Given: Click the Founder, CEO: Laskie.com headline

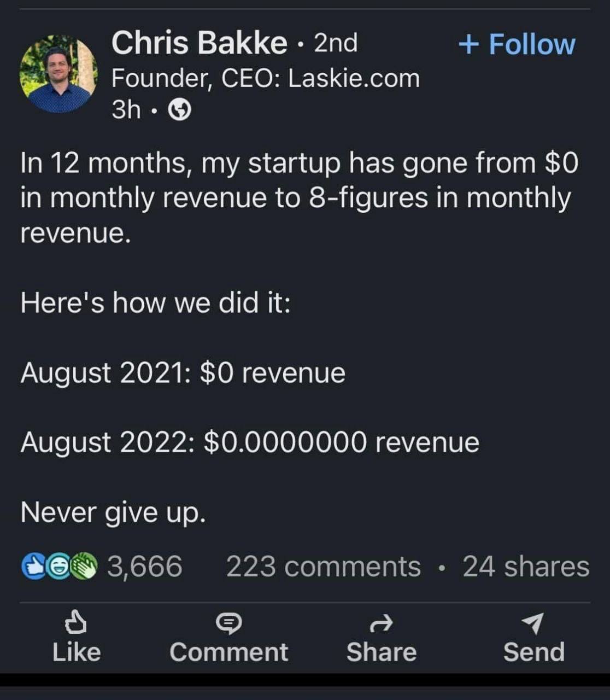Looking at the screenshot, I should [x=266, y=79].
